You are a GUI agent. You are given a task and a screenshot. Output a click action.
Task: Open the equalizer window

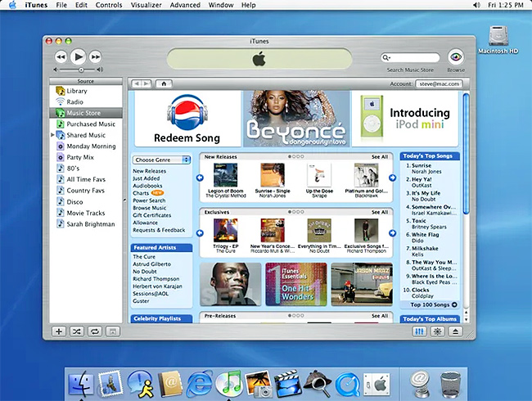point(419,331)
